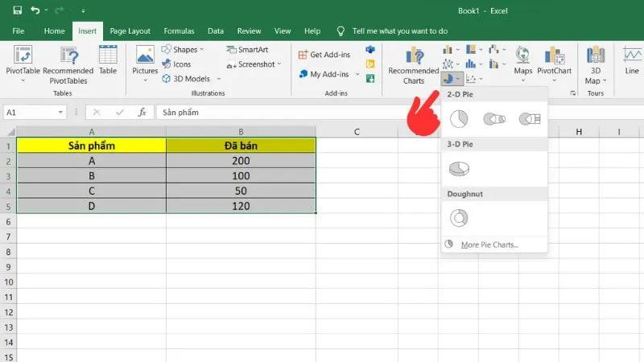Select the column B header
644x362 pixels.
coord(241,132)
